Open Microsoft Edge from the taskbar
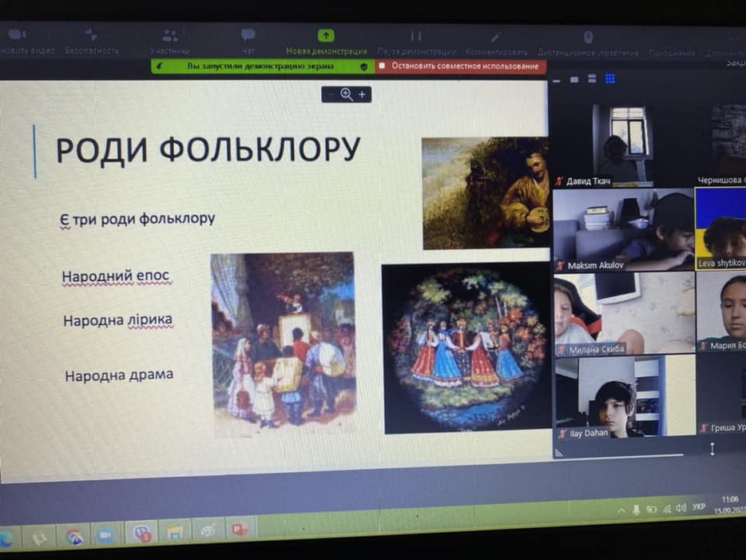This screenshot has height=560, width=746. (6, 539)
